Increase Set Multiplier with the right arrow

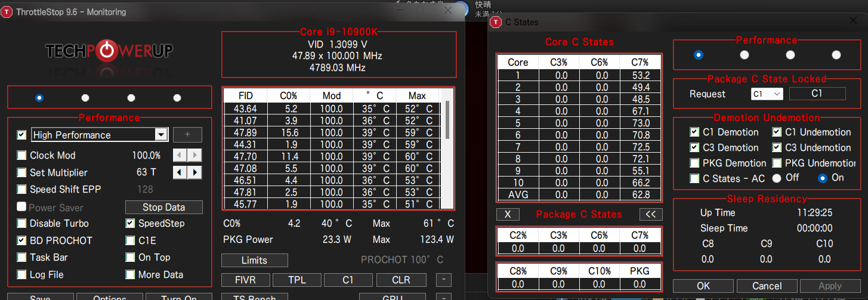pyautogui.click(x=194, y=172)
